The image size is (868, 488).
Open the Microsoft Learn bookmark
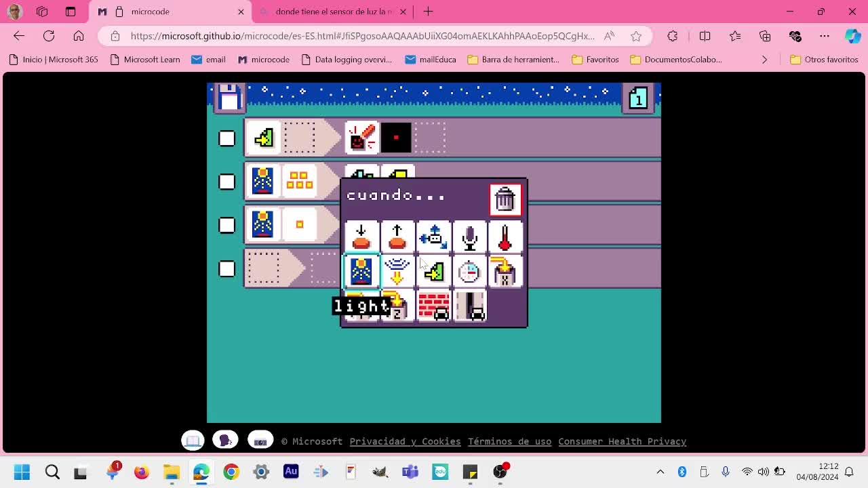[x=144, y=60]
